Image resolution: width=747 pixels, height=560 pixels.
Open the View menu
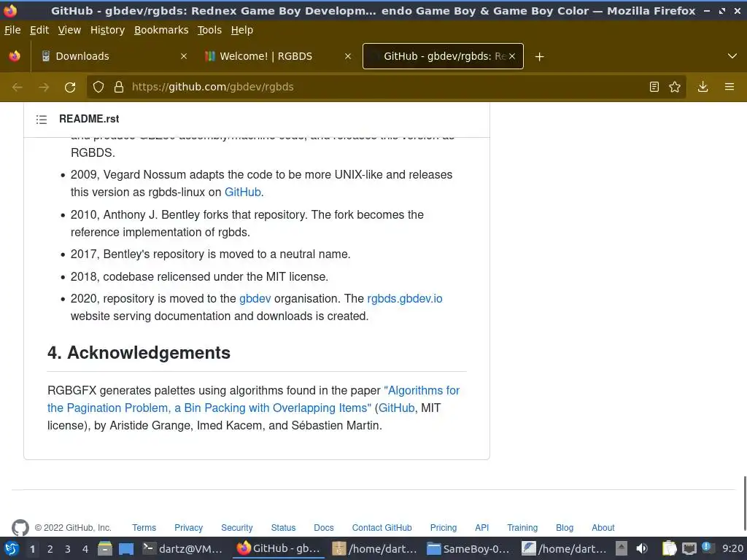point(69,30)
